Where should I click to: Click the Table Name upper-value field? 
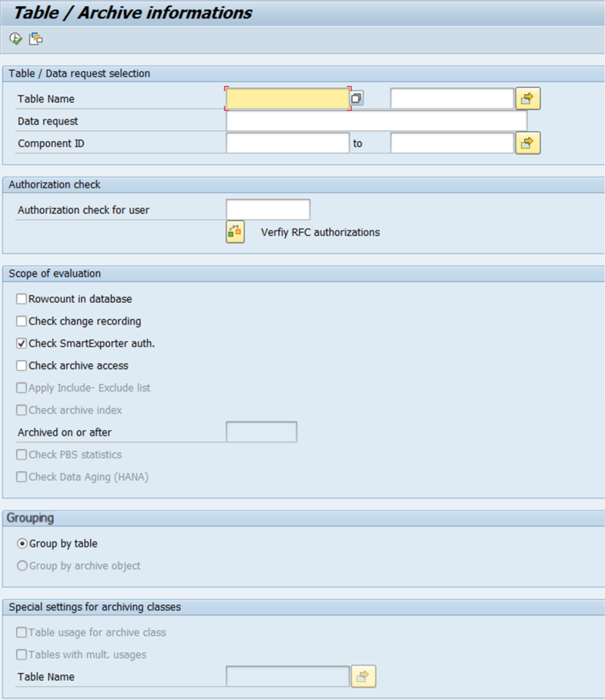point(452,99)
